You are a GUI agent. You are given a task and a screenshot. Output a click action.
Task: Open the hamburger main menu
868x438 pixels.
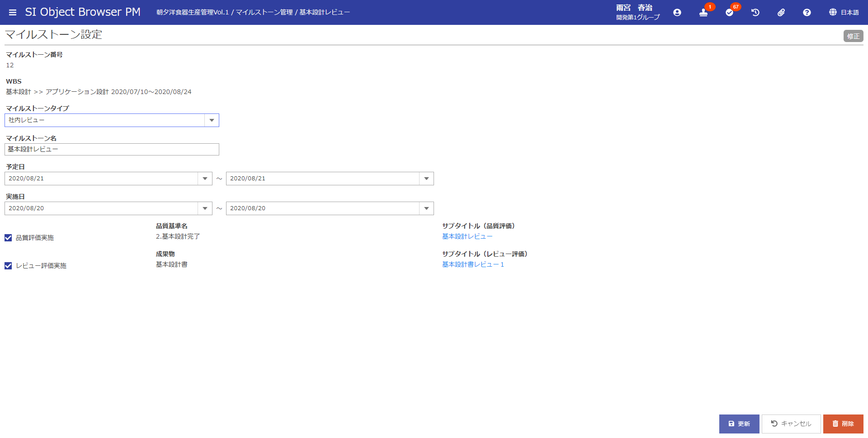13,12
